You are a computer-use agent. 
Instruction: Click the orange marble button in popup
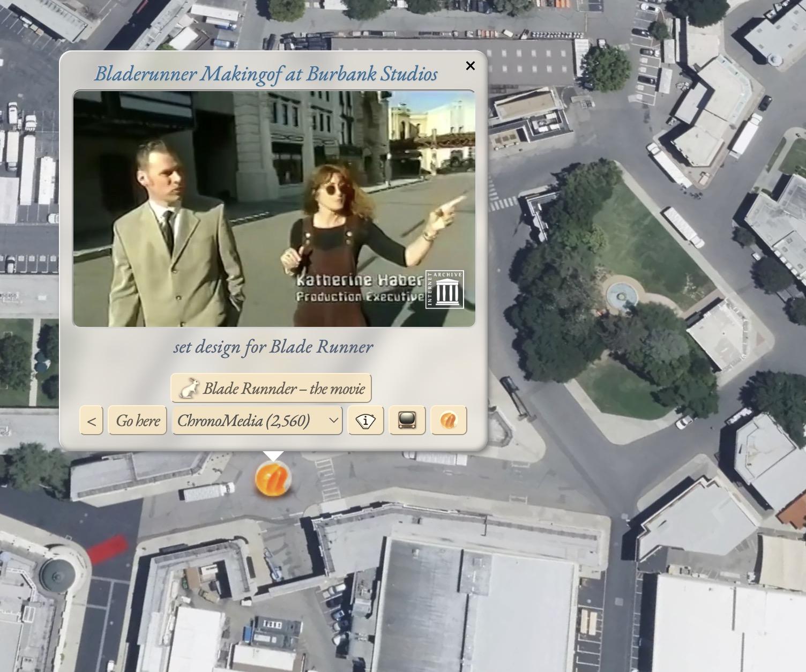pos(449,421)
